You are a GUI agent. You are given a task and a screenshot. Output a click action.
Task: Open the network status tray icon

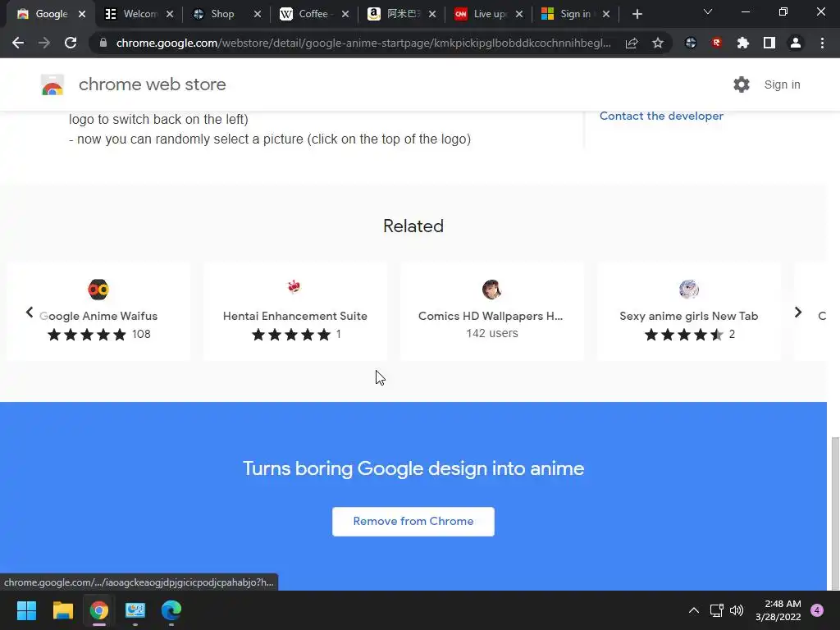click(716, 610)
